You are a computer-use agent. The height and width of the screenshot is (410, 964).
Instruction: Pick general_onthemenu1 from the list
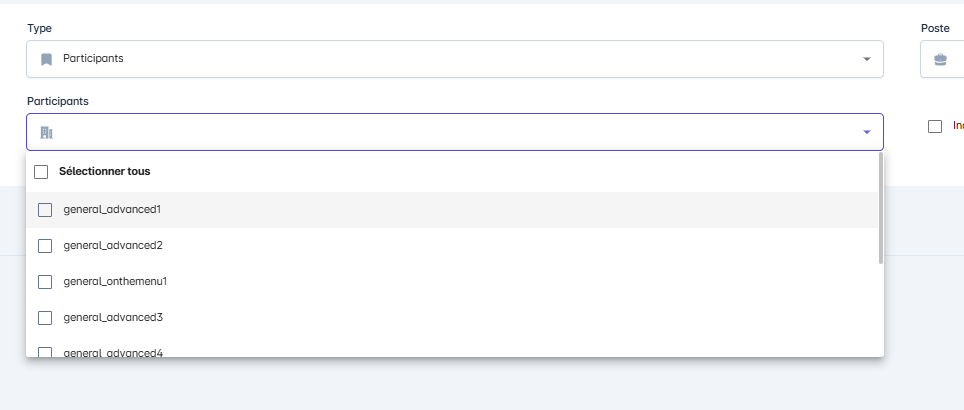pos(115,282)
